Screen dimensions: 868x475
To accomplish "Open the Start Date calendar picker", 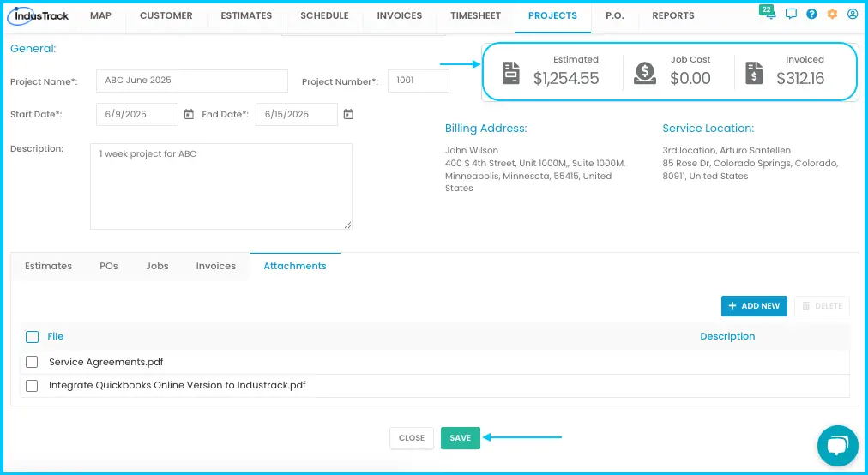I will pos(189,114).
